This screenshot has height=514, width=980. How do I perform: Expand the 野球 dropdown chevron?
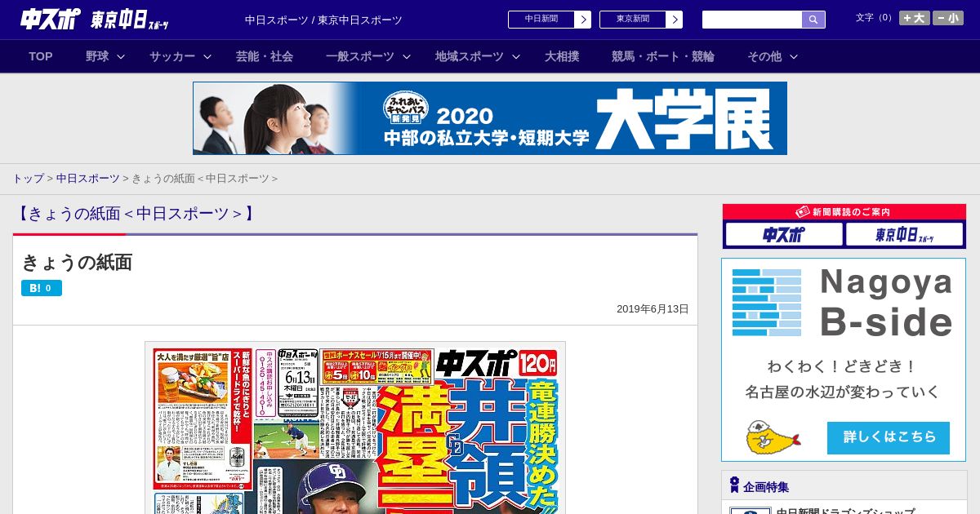121,56
